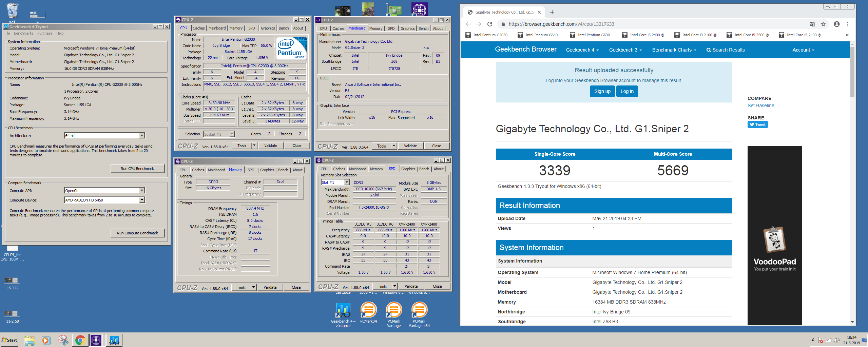Open Chrome's three-dot menu
Image resolution: width=868 pixels, height=347 pixels.
(848, 24)
